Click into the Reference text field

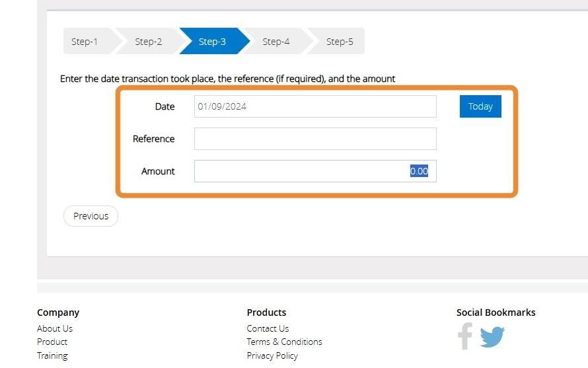pos(315,139)
